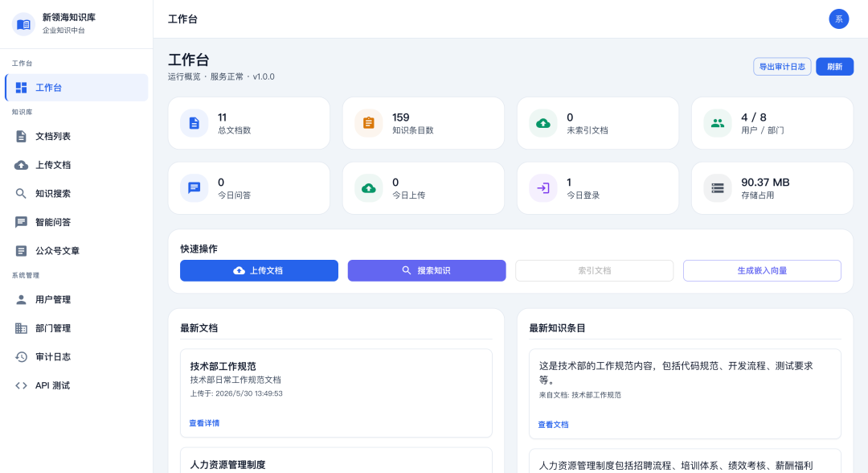
Task: Click the 人力资源管理制度 document title
Action: point(227,465)
